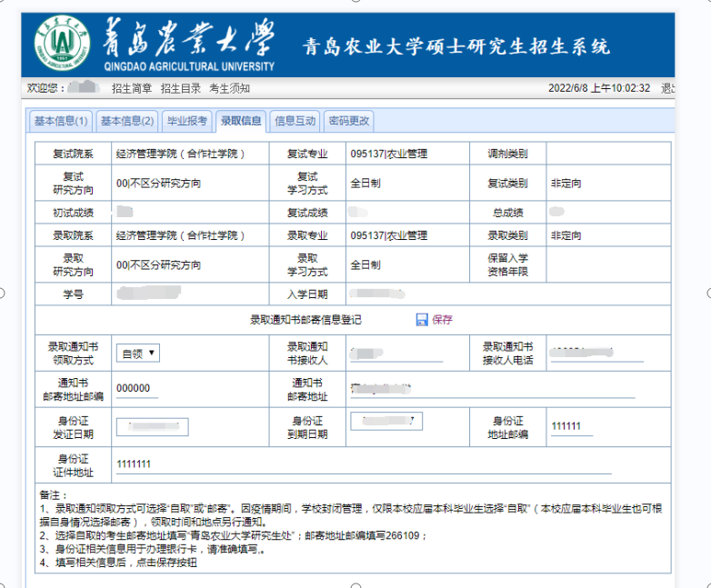Switch to the 基本信息(2) tab
Image resolution: width=711 pixels, height=588 pixels.
[127, 121]
